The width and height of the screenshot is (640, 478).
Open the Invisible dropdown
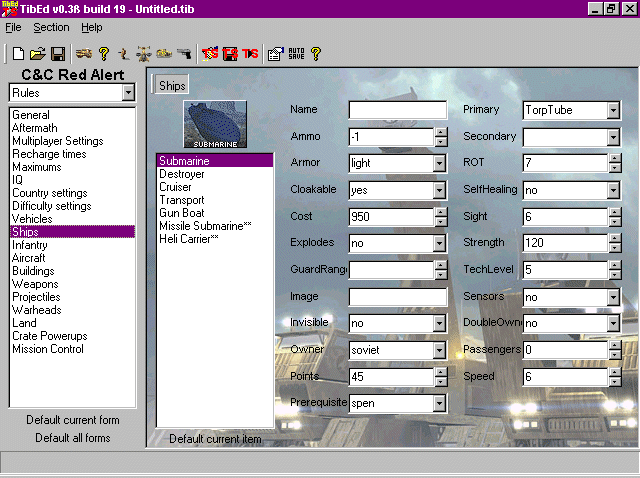(x=439, y=324)
